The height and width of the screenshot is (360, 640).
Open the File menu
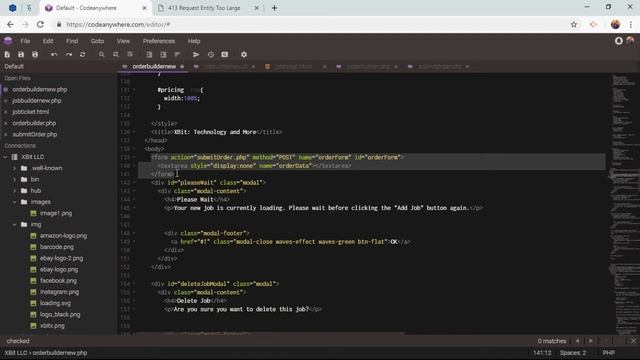click(25, 41)
